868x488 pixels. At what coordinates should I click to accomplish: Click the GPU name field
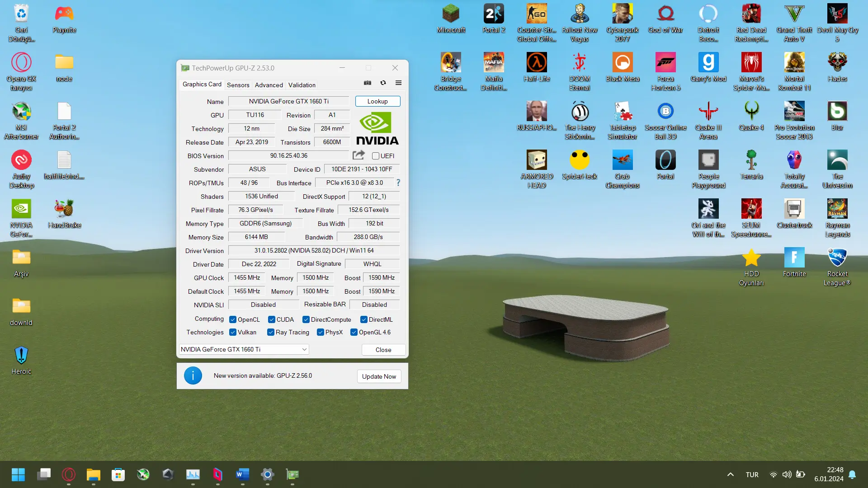[x=288, y=101]
